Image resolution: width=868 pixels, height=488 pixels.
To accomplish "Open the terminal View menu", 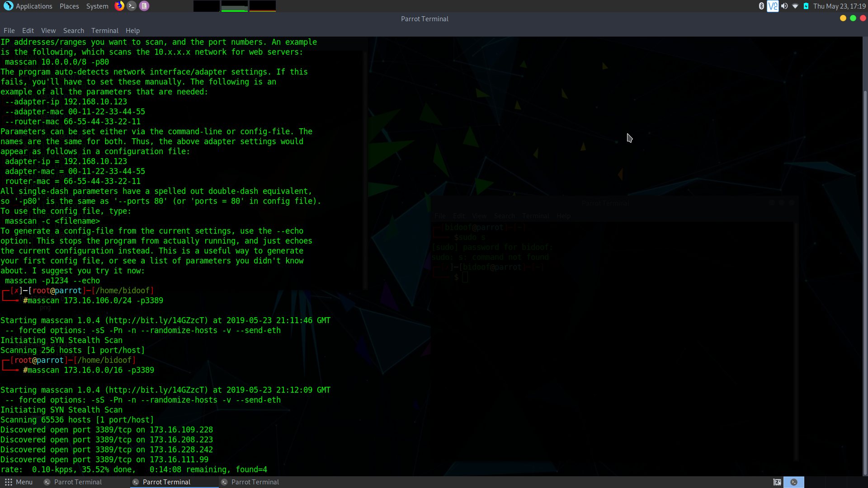I will point(48,31).
